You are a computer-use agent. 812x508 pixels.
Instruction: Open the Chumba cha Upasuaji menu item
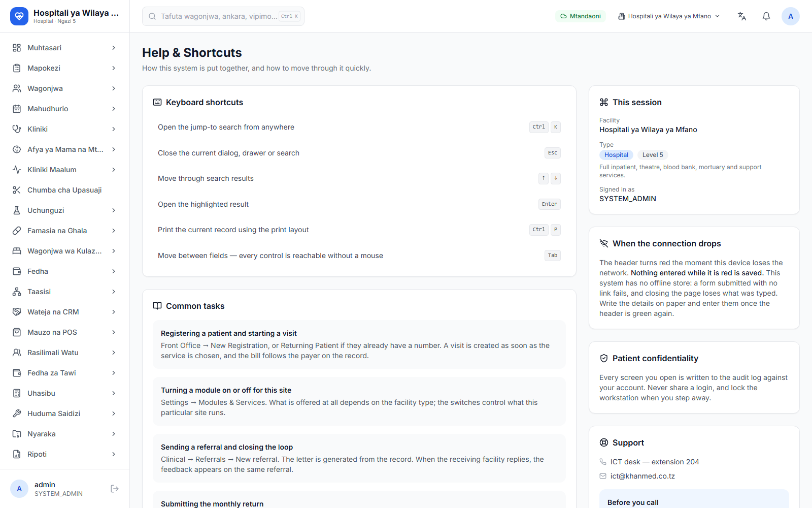point(65,190)
